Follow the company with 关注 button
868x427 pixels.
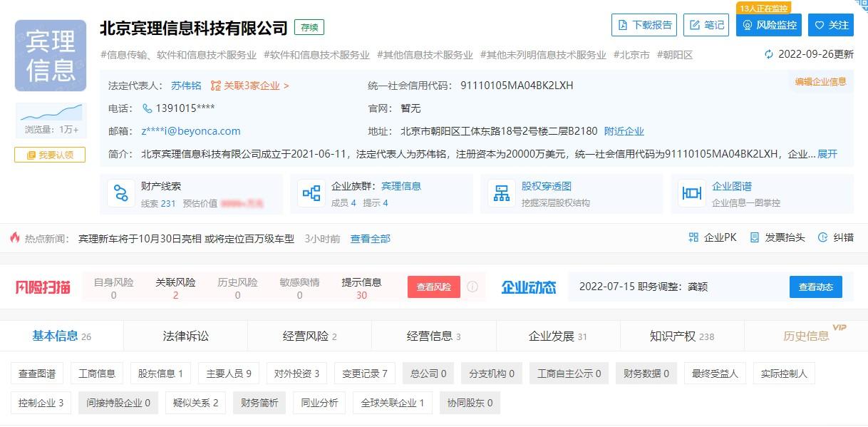click(x=832, y=25)
